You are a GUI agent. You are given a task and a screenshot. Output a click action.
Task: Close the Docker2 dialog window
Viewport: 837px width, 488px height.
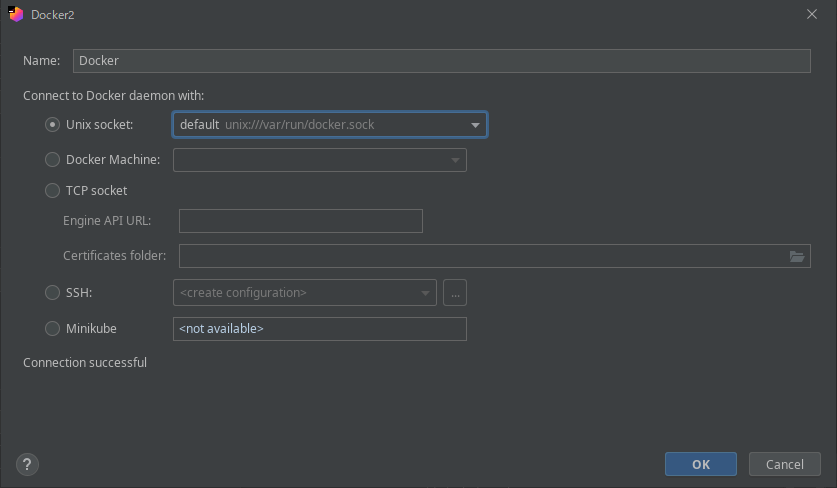[x=810, y=15]
